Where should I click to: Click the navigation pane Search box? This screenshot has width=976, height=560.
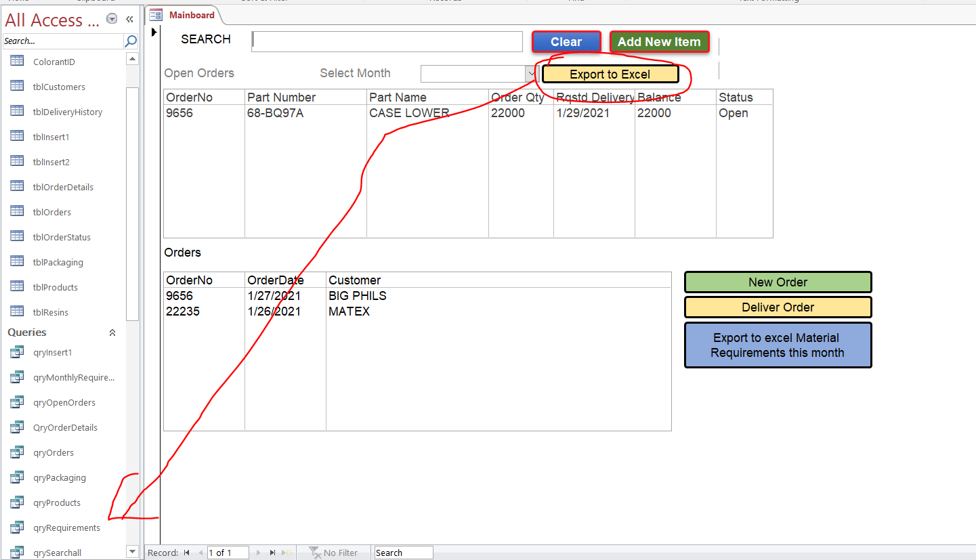click(x=64, y=41)
